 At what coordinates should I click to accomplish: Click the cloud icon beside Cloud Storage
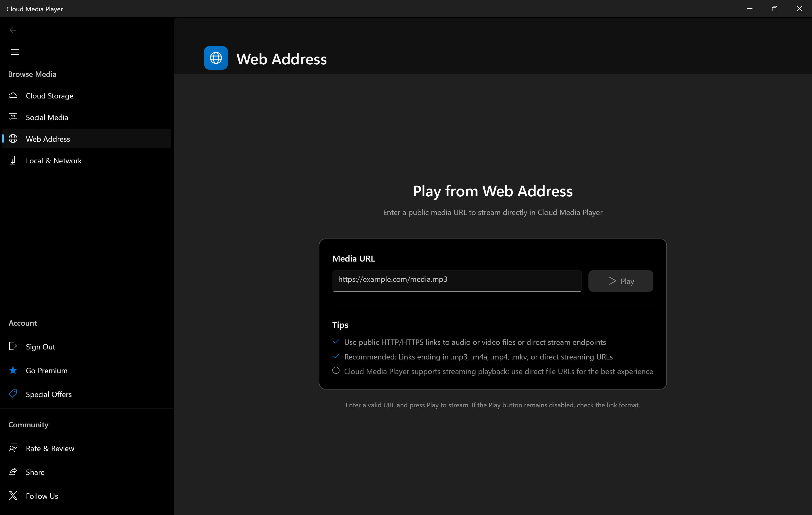13,95
